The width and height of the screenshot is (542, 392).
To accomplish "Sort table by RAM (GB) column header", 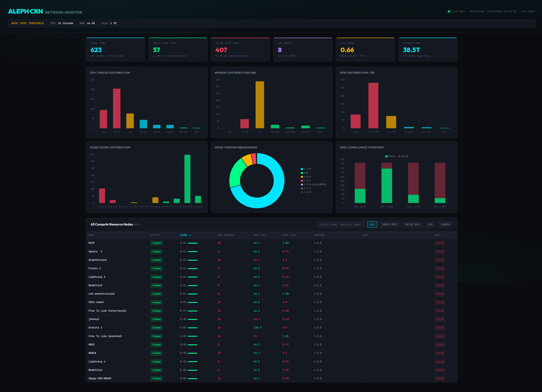I will 259,235.
